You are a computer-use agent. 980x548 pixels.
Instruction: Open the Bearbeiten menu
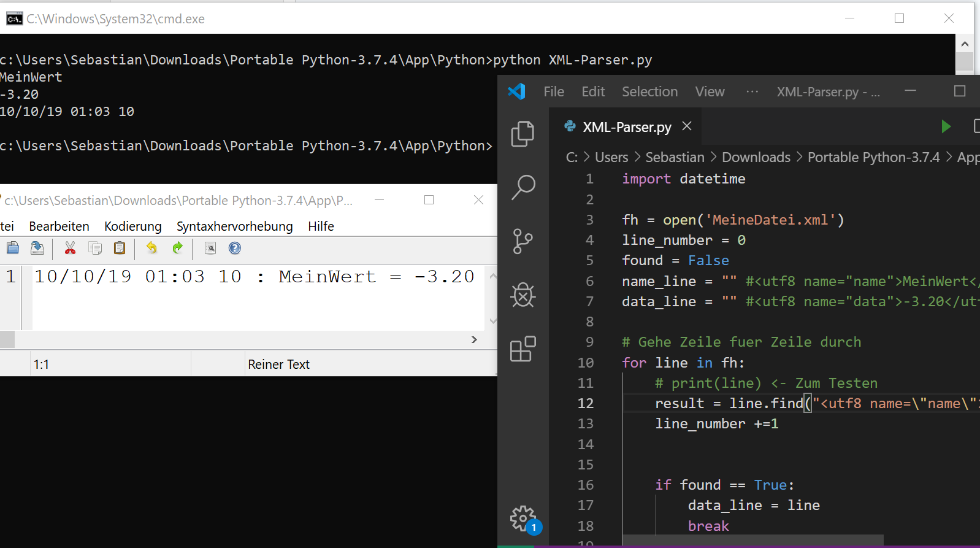point(59,226)
